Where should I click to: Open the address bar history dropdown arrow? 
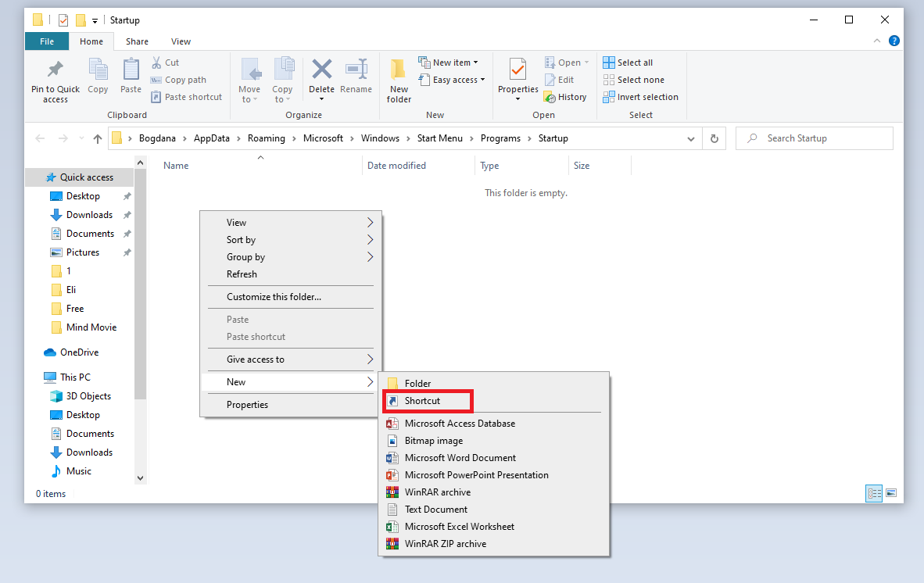(x=690, y=138)
